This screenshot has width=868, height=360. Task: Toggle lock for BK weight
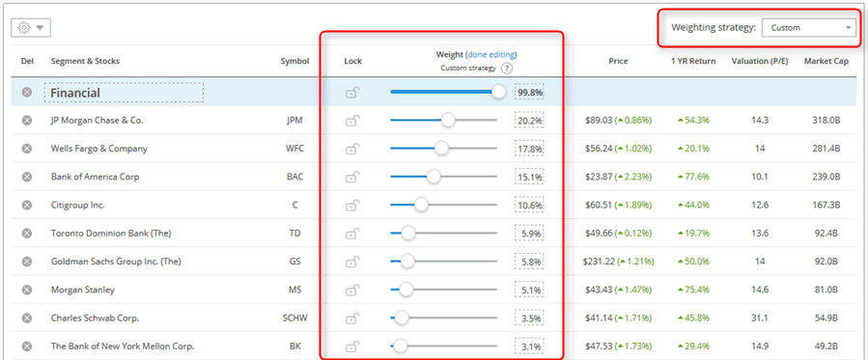352,346
